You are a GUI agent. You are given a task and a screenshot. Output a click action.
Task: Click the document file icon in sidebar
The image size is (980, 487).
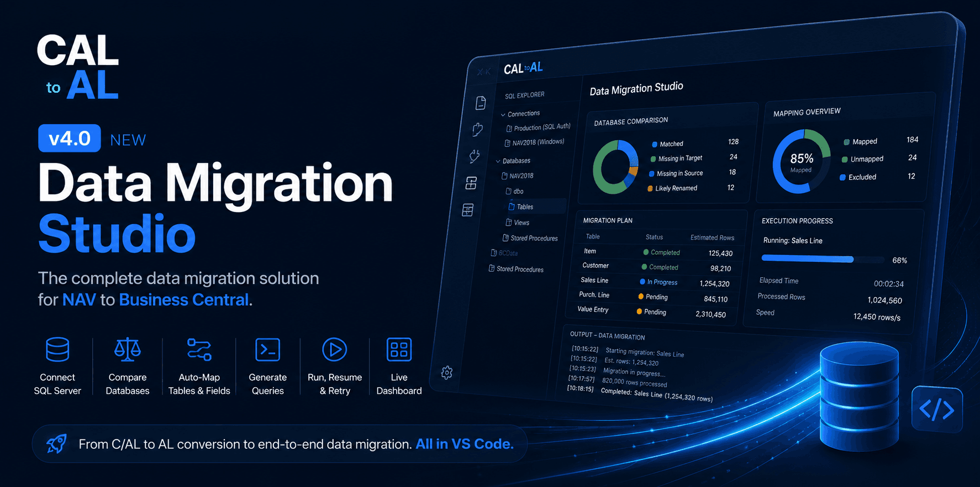click(481, 103)
